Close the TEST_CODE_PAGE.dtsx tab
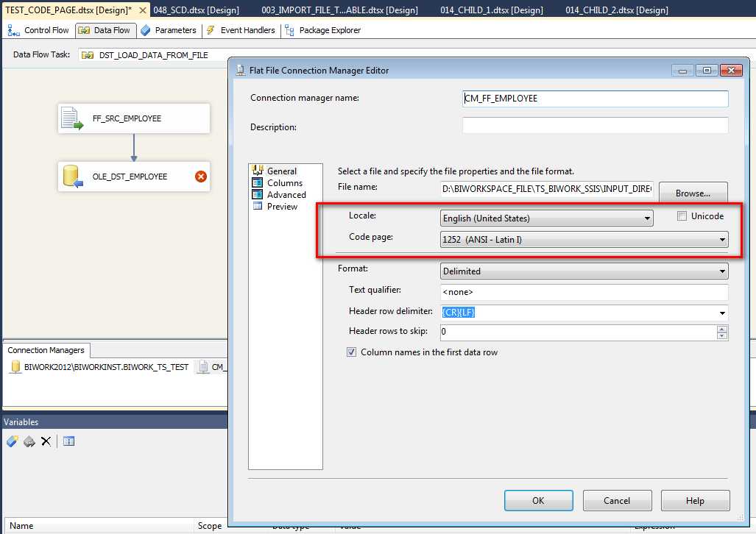Screen dimensions: 756x534 coord(142,10)
